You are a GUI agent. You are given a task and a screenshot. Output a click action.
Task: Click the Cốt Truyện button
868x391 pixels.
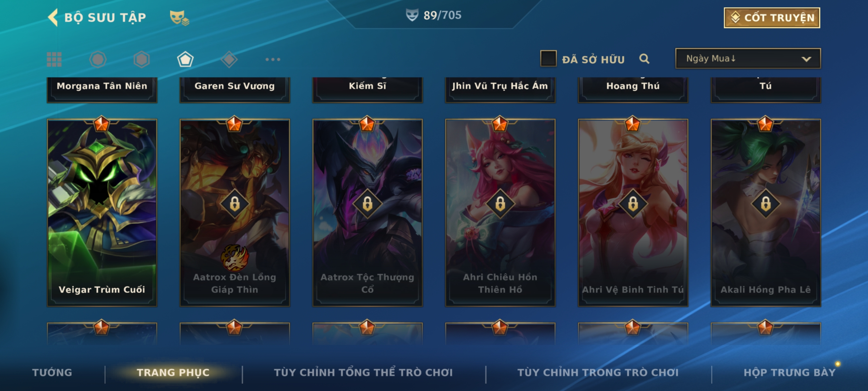pos(772,17)
